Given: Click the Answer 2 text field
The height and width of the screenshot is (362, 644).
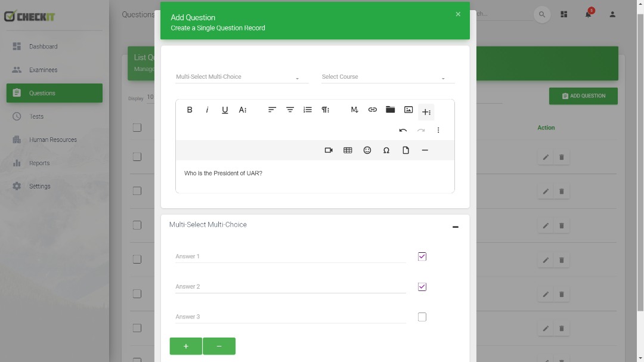Looking at the screenshot, I should click(x=290, y=287).
